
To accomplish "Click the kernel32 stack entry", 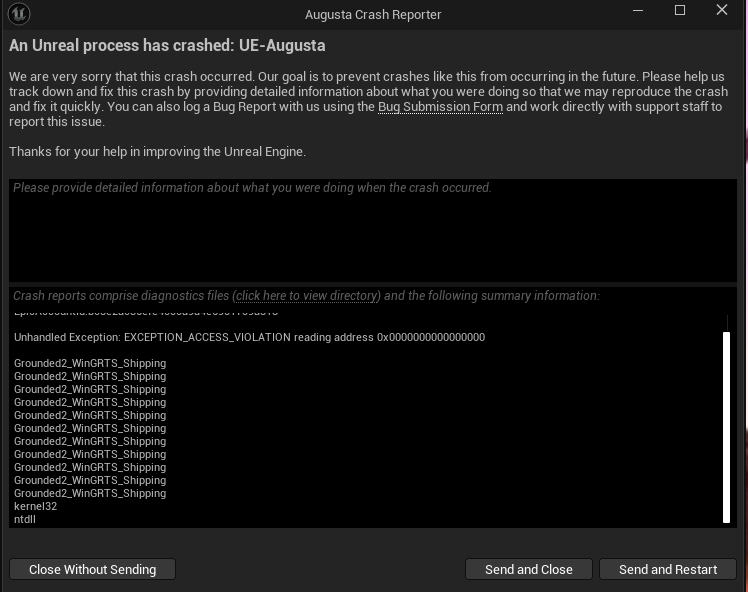I will coord(35,506).
